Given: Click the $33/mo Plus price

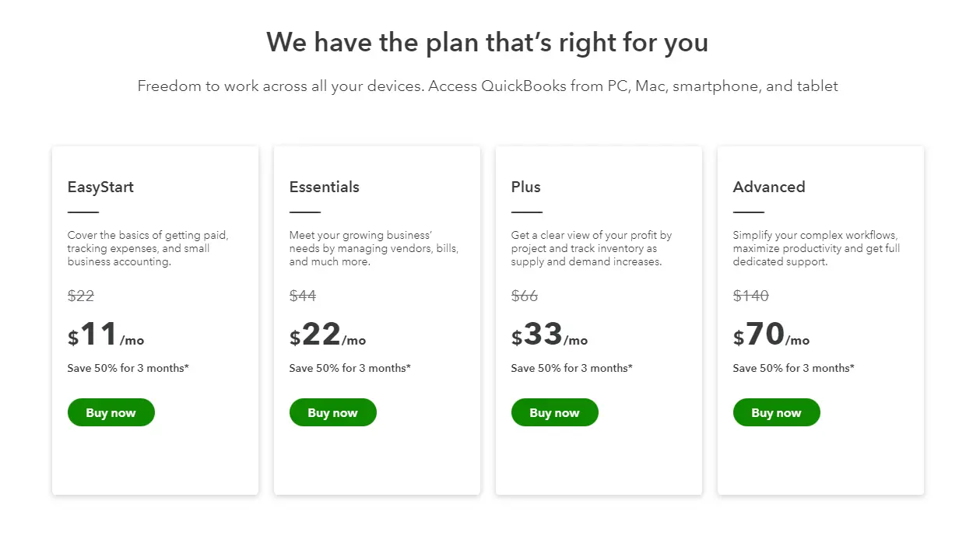Looking at the screenshot, I should pyautogui.click(x=549, y=335).
